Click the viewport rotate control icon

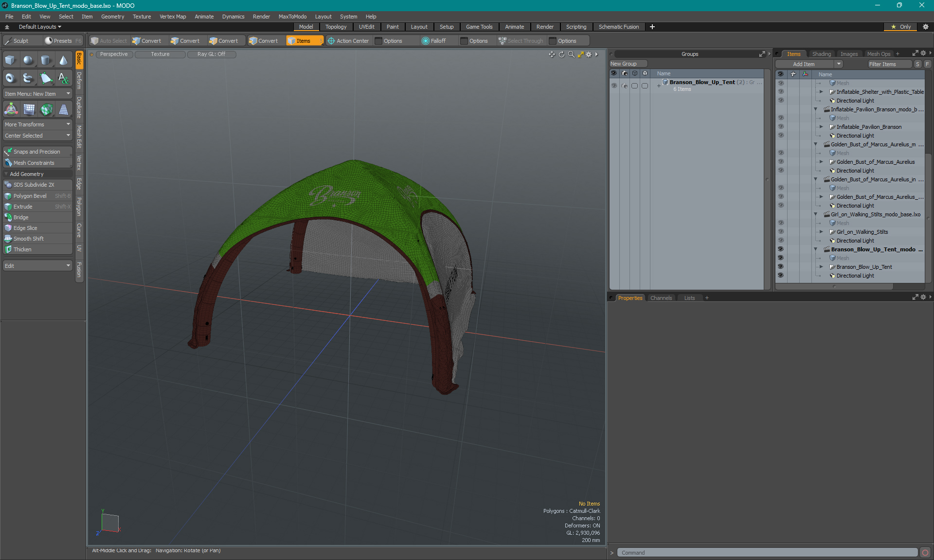tap(561, 54)
